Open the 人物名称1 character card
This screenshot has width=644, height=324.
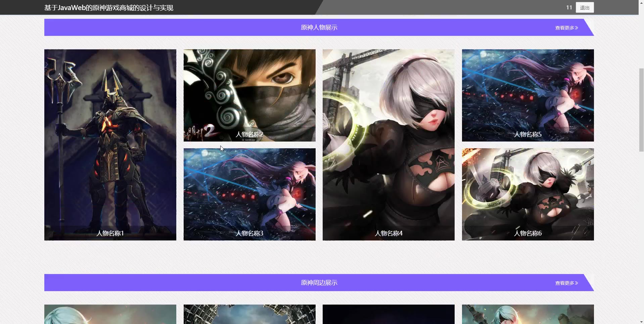tap(110, 145)
